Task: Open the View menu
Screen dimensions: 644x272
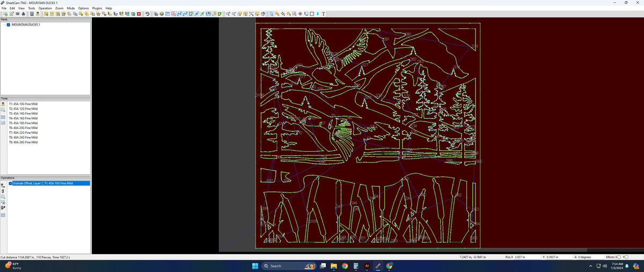Action: point(21,9)
